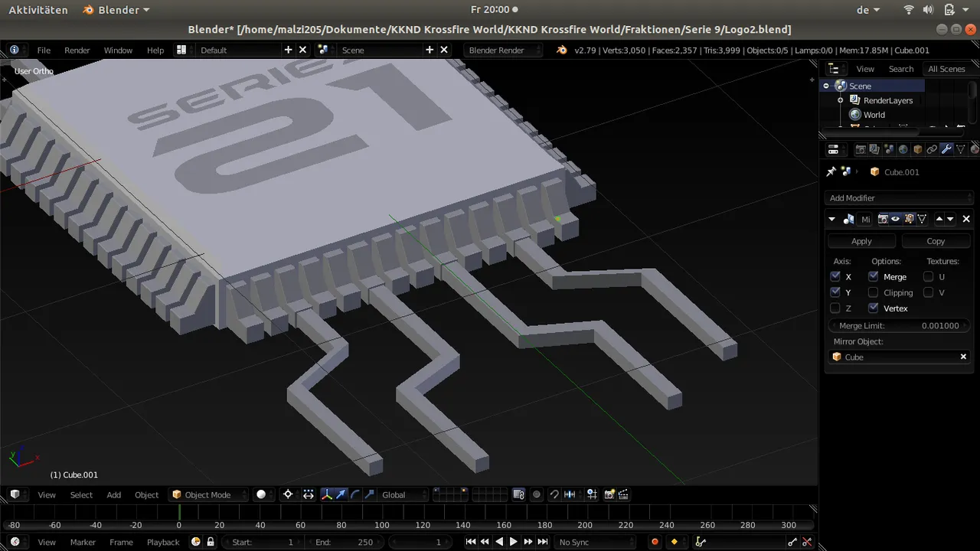Viewport: 980px width, 551px height.
Task: Move the modifier up in stack
Action: 939,219
